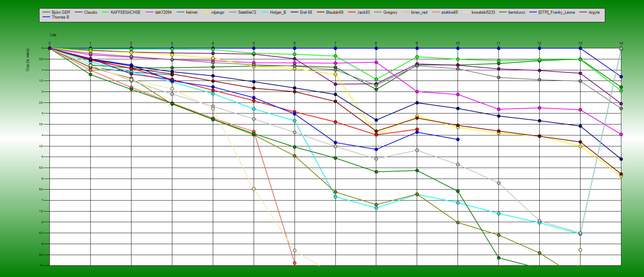Select Gregory's olive point at lap 10
644x277 pixels.
[458, 222]
